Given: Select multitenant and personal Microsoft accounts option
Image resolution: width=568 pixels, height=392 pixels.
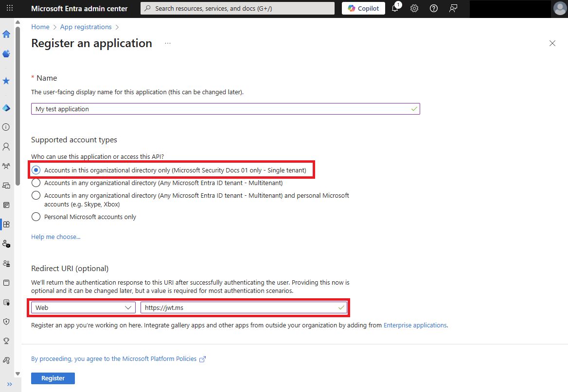Looking at the screenshot, I should click(x=36, y=195).
